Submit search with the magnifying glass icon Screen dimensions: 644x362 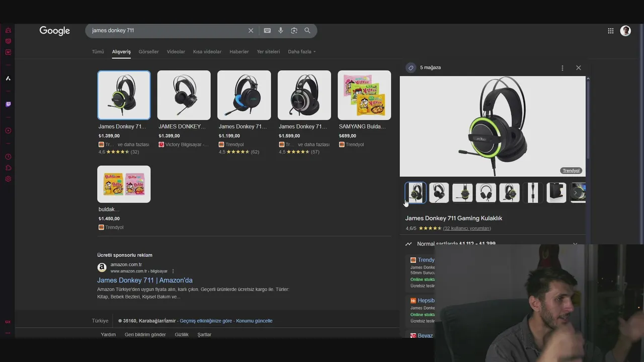(307, 31)
